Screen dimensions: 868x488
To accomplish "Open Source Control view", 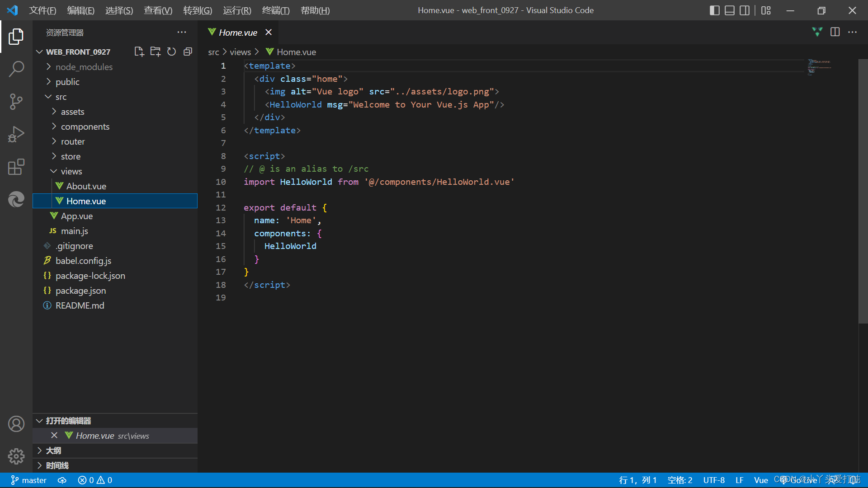I will pyautogui.click(x=16, y=102).
